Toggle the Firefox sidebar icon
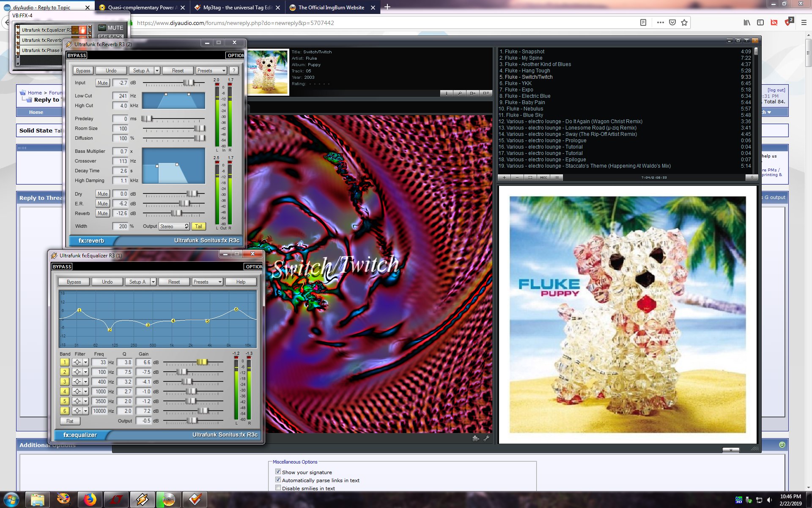This screenshot has height=508, width=812. [760, 22]
